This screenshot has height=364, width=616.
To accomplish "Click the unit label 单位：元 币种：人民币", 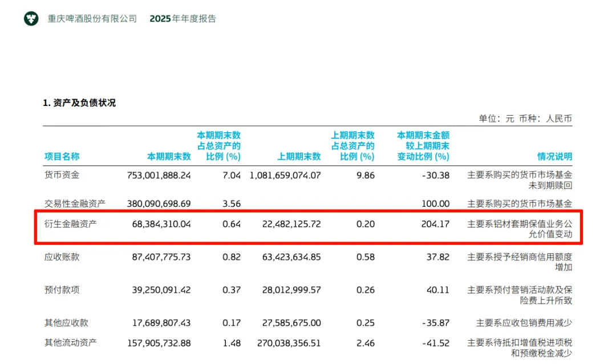I will 525,118.
